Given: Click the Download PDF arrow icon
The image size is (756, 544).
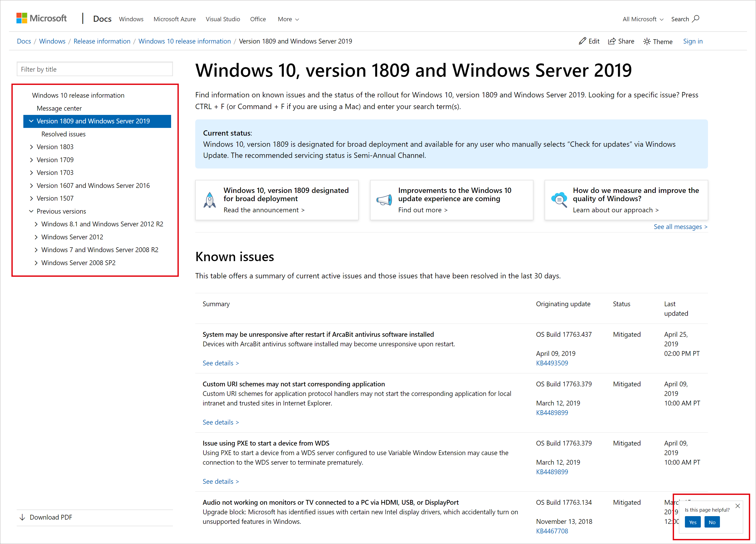Looking at the screenshot, I should [x=22, y=517].
